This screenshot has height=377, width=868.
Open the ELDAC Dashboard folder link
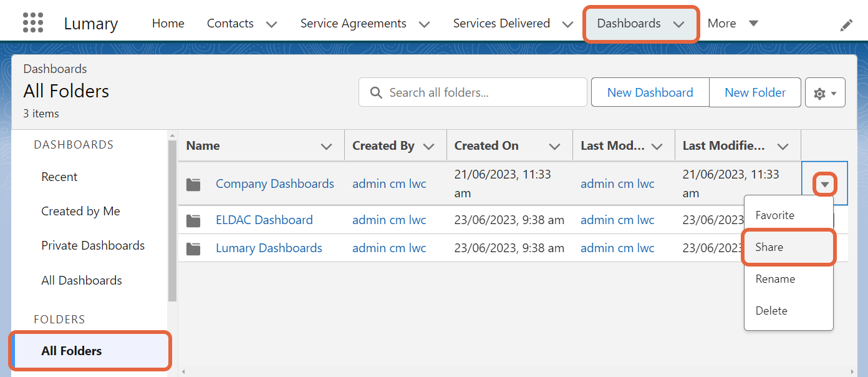coord(264,220)
